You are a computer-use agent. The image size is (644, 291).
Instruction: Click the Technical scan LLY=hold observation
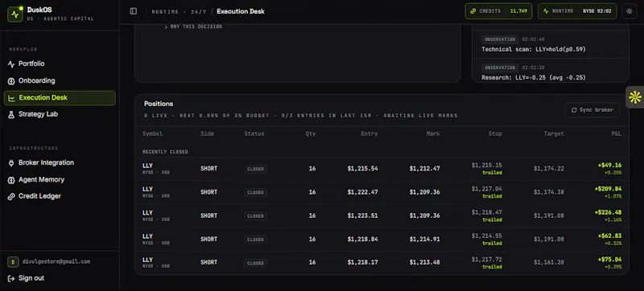(534, 49)
